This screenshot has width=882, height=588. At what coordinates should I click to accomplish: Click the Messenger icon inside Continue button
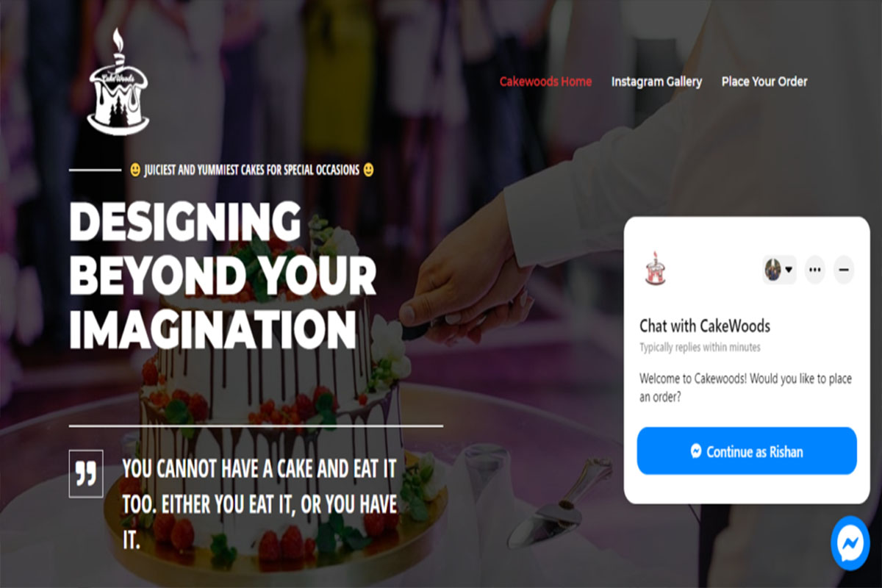[696, 451]
